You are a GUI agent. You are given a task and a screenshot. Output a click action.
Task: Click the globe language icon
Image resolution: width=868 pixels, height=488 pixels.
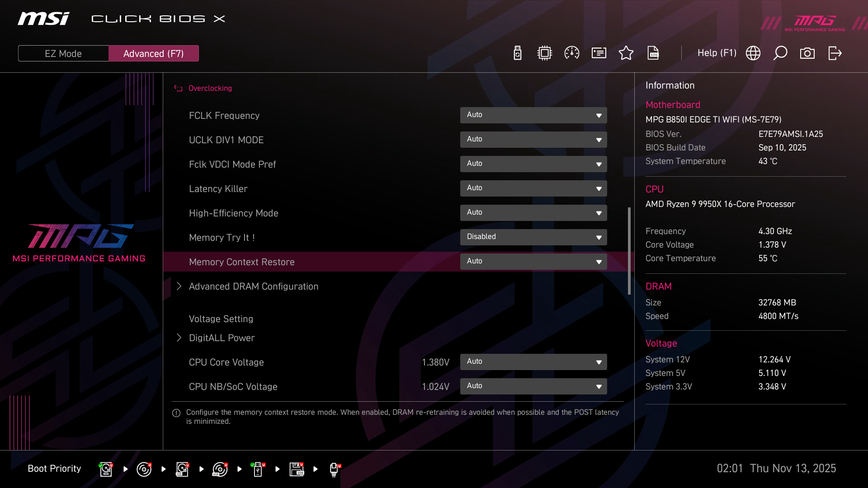753,53
